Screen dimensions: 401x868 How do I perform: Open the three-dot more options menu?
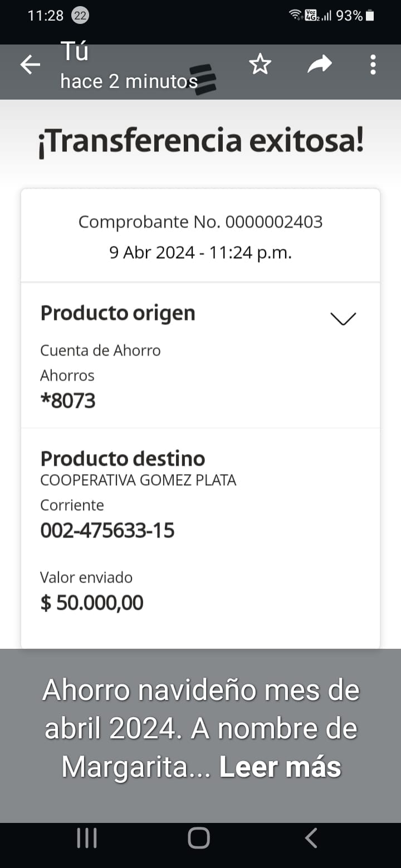[x=373, y=65]
